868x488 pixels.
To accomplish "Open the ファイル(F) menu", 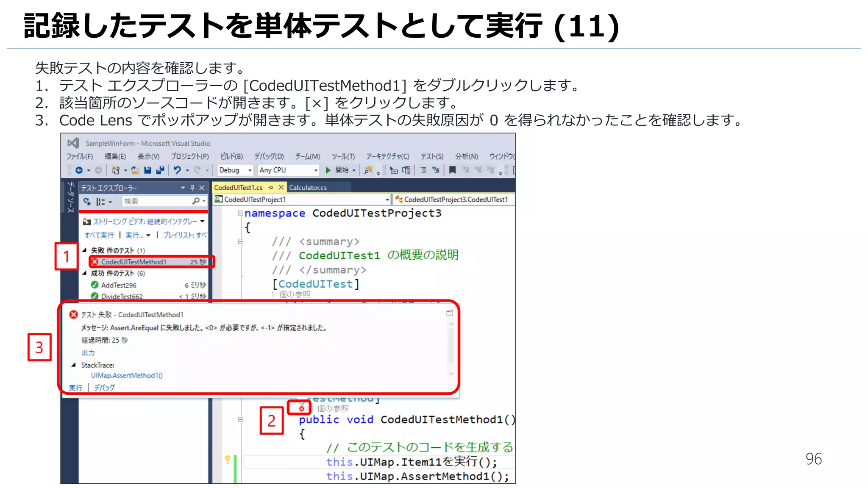I will (x=79, y=156).
